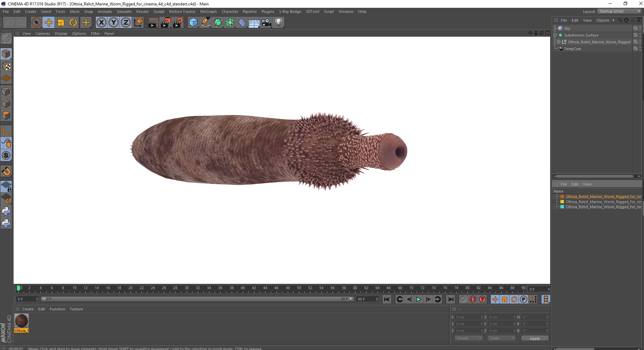The image size is (644, 350).
Task: Expand Ottoia_Relict_Marine_Worm_Rigged object node
Action: 559,42
